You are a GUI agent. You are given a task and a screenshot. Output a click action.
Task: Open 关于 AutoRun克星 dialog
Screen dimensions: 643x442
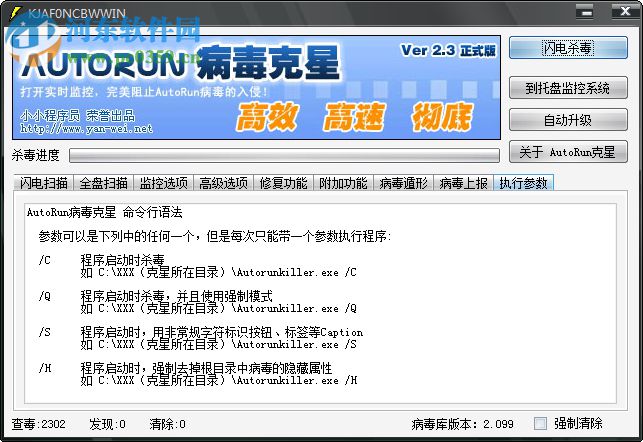(x=568, y=152)
